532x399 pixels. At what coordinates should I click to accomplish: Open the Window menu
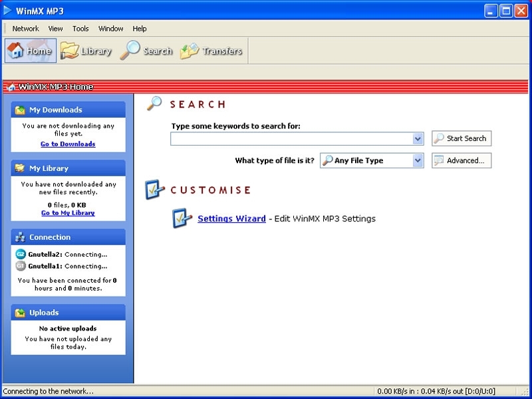pyautogui.click(x=110, y=29)
